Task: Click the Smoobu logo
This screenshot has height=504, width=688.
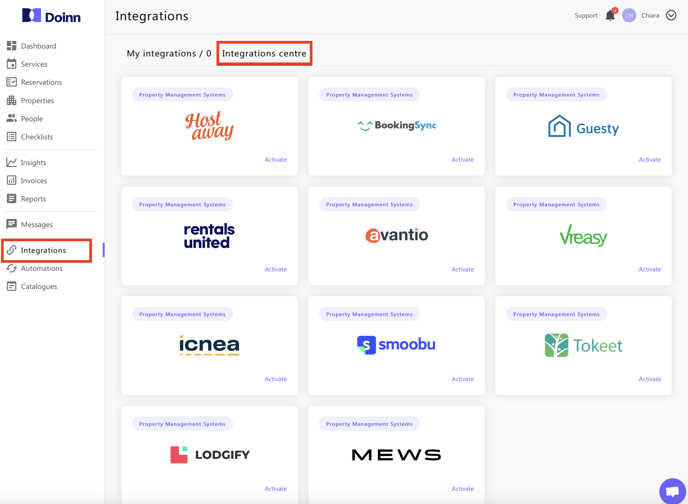Action: 397,345
